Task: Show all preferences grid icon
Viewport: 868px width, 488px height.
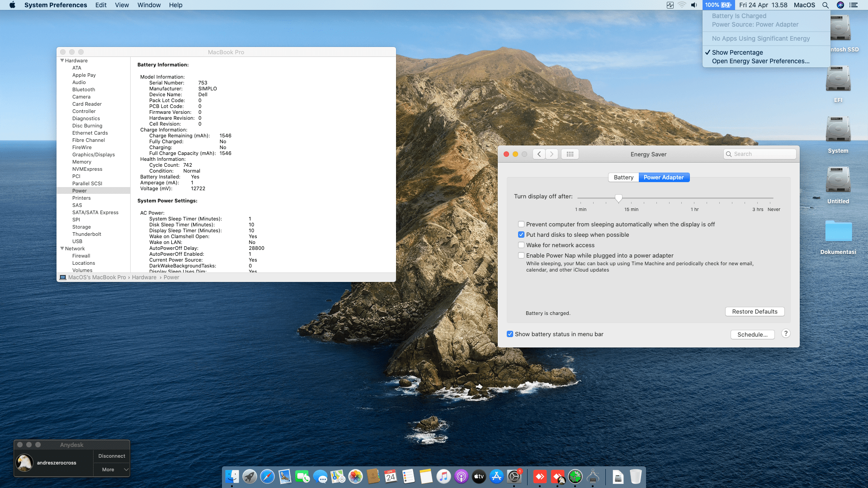Action: (x=570, y=154)
